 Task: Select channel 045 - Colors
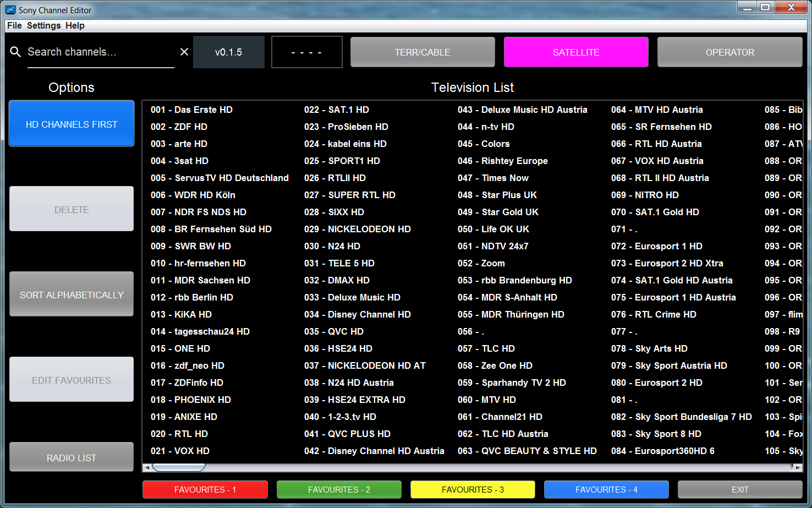click(x=484, y=144)
